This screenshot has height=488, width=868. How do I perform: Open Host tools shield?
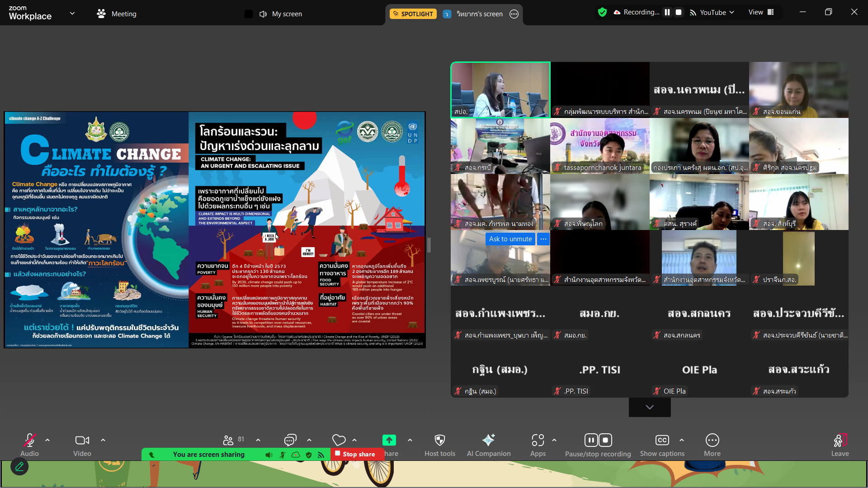(x=439, y=441)
